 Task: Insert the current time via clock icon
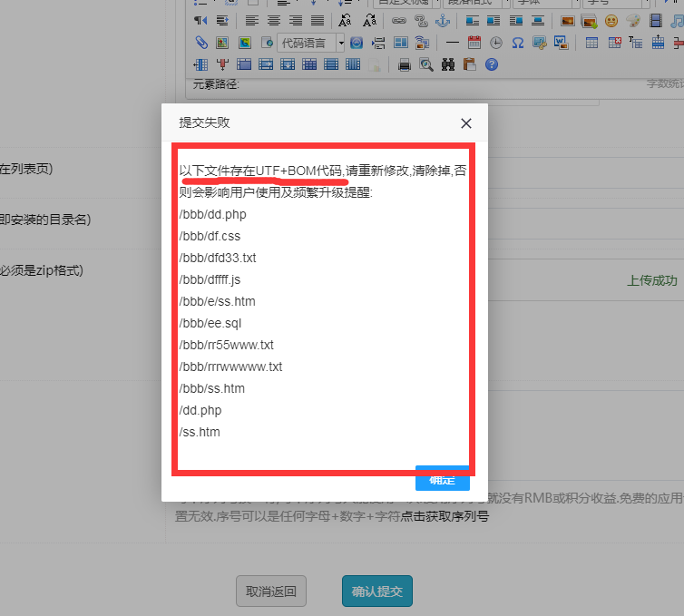496,43
